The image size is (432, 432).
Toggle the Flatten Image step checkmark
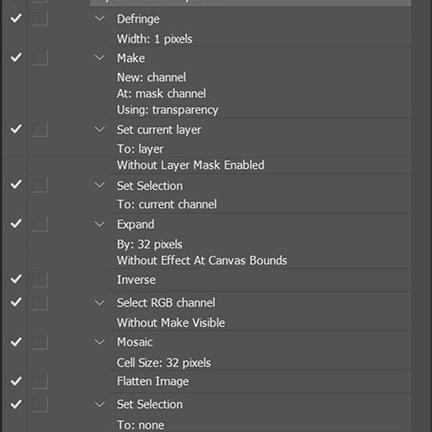(x=16, y=381)
